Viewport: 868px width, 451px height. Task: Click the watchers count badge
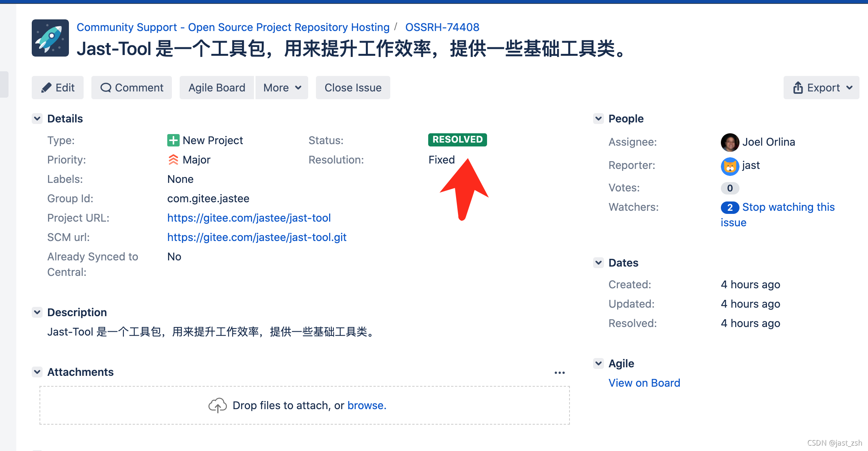730,207
